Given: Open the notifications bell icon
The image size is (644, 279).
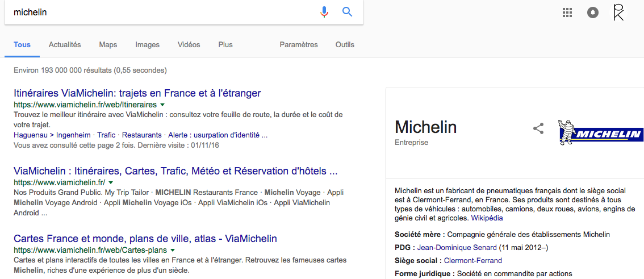Looking at the screenshot, I should (x=593, y=13).
